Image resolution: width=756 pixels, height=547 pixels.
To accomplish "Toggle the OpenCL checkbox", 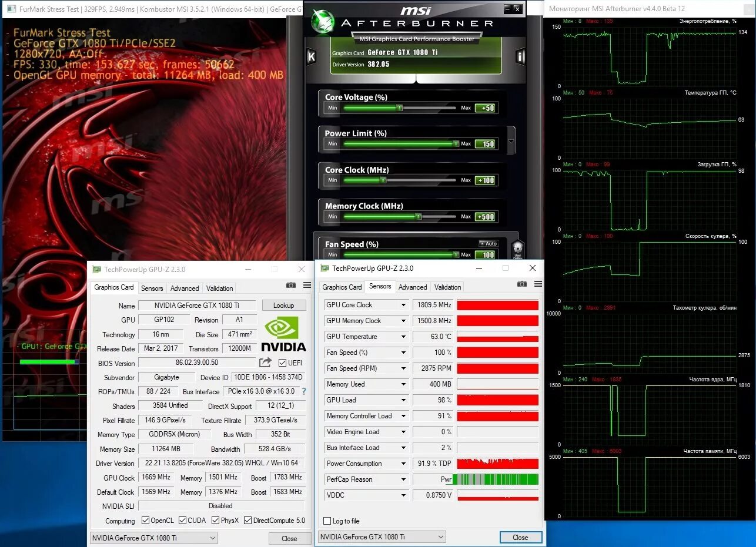I will [x=146, y=521].
